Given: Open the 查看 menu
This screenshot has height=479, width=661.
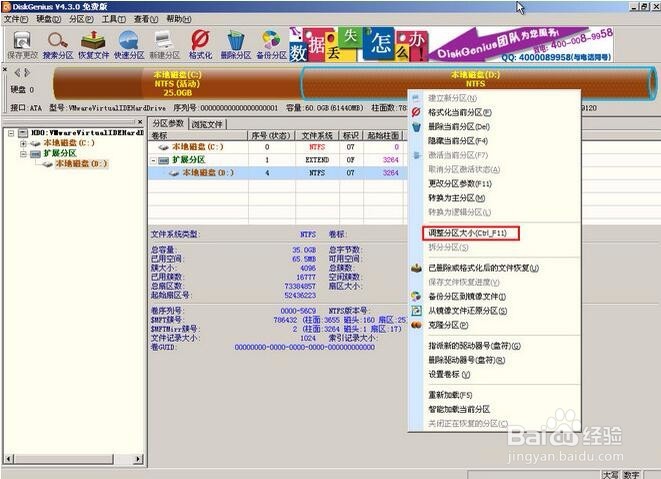Looking at the screenshot, I should click(x=146, y=19).
